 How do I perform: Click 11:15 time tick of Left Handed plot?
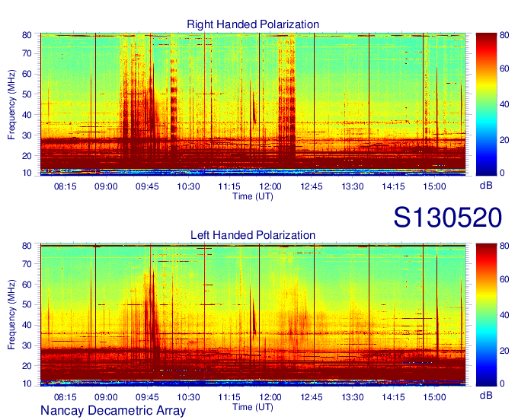click(x=229, y=397)
